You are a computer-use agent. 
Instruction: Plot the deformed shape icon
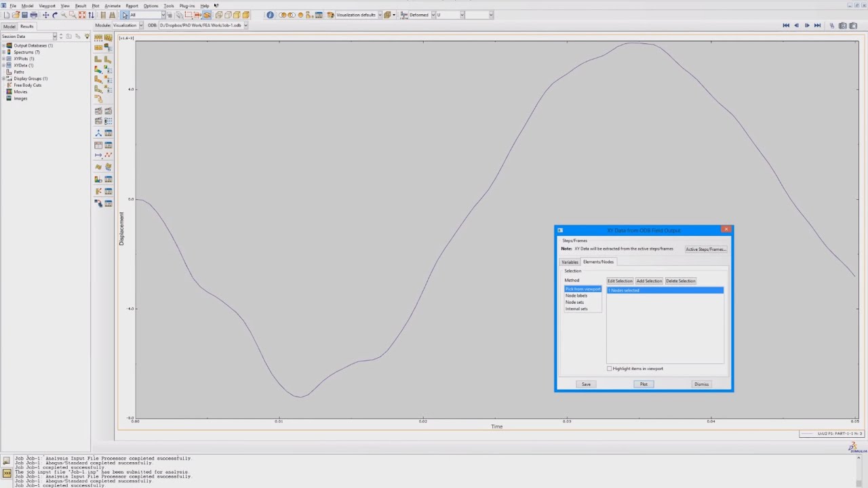point(108,59)
